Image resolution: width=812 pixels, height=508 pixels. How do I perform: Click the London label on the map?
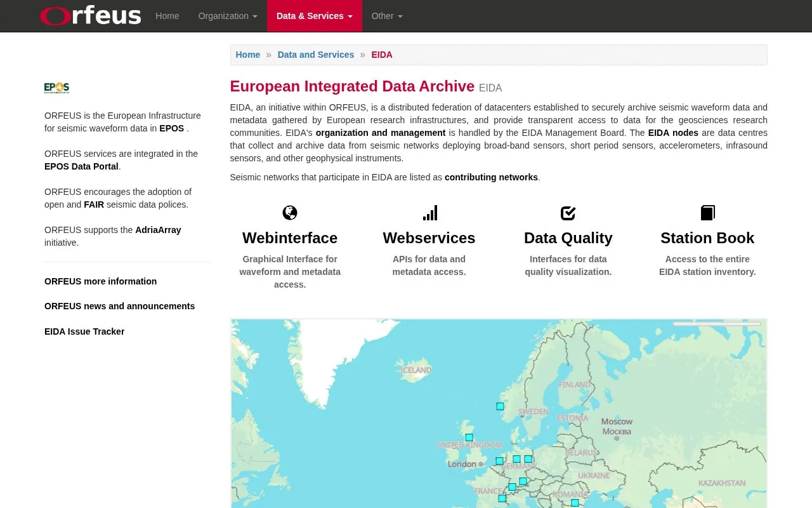point(462,464)
